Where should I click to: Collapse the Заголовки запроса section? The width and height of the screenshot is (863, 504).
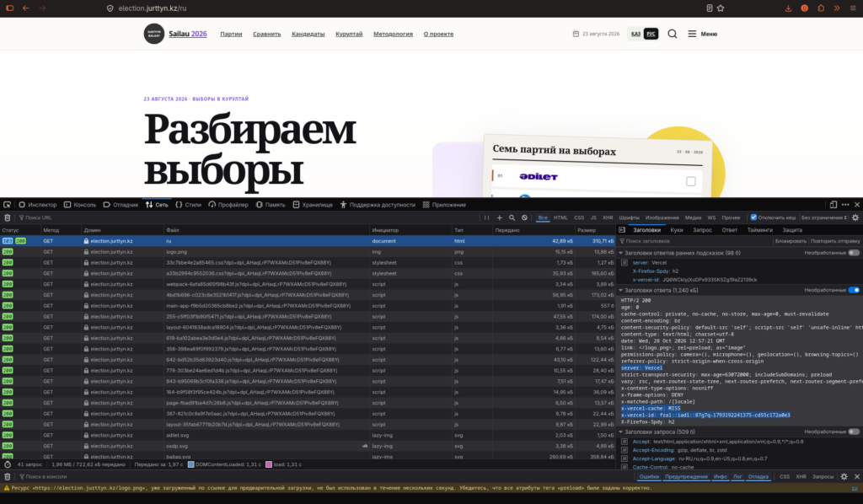click(x=621, y=432)
